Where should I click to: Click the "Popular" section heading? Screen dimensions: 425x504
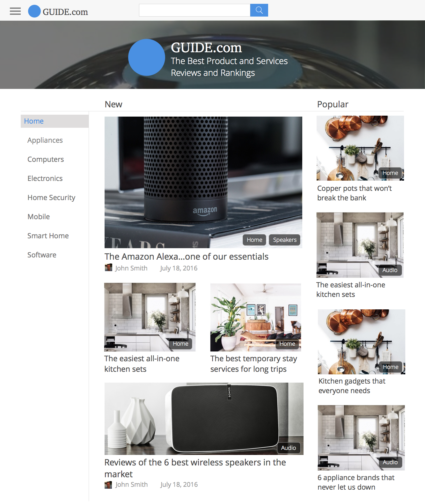pos(333,104)
